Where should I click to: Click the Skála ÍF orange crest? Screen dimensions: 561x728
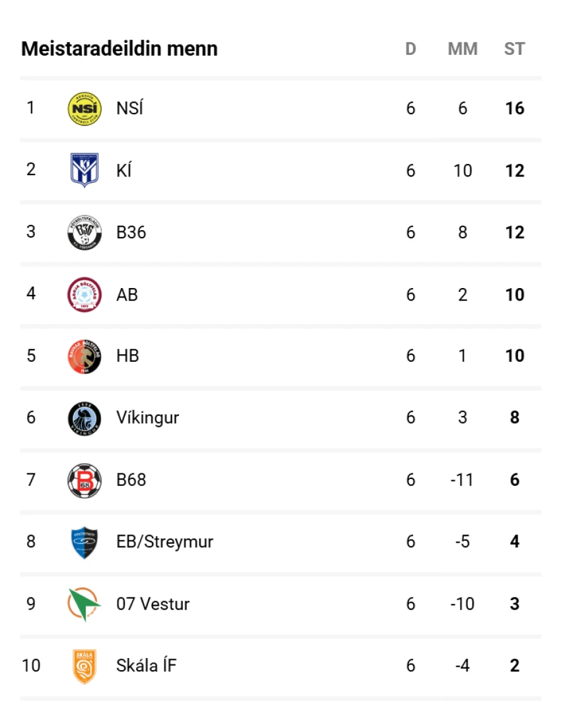coord(84,666)
